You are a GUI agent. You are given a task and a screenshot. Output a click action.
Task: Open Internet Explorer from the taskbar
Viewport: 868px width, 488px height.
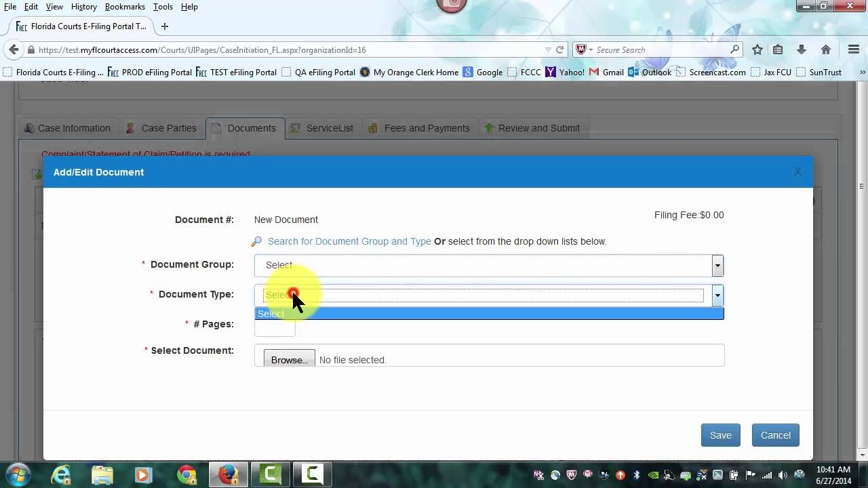61,474
